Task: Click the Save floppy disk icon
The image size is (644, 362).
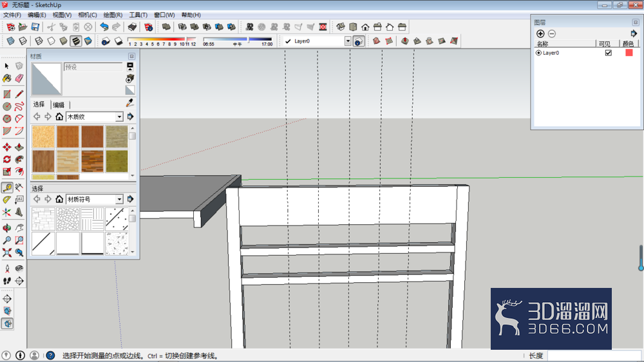Action: 35,27
